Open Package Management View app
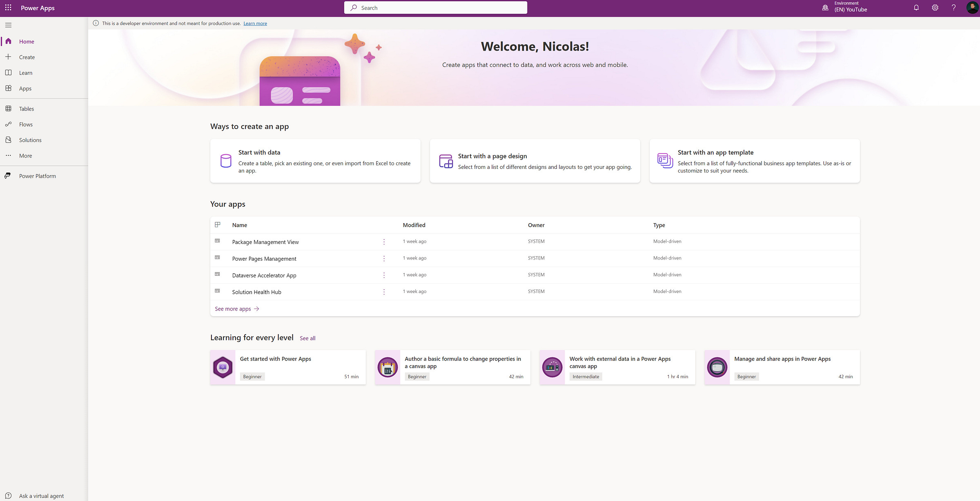The image size is (980, 501). (x=265, y=242)
